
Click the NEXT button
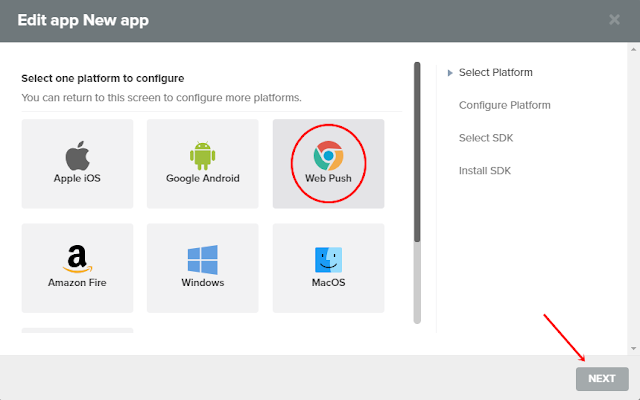(x=602, y=379)
